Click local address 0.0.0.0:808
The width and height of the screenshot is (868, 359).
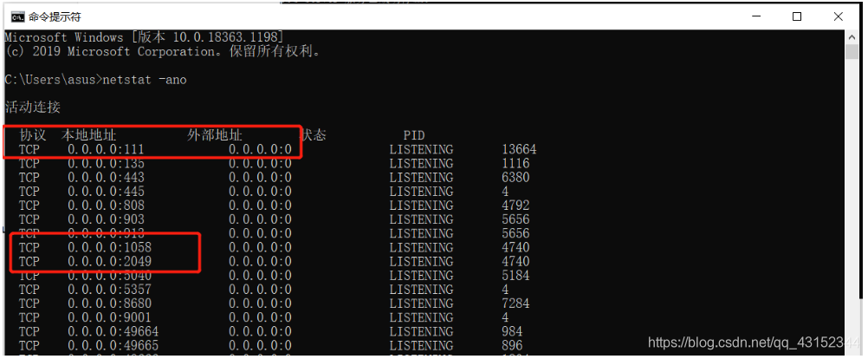[107, 206]
